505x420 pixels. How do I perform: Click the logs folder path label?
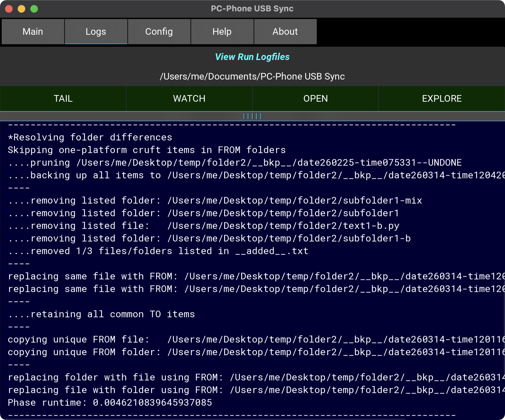[x=252, y=76]
